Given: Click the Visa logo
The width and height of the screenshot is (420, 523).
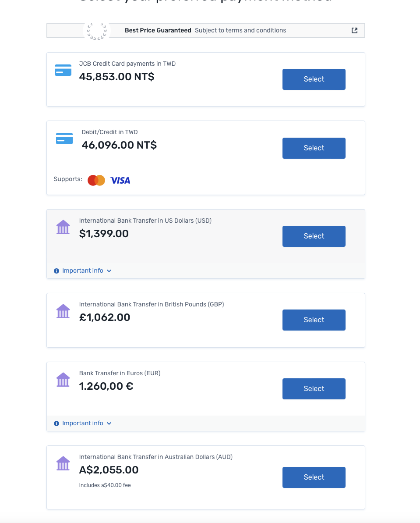Looking at the screenshot, I should 120,180.
